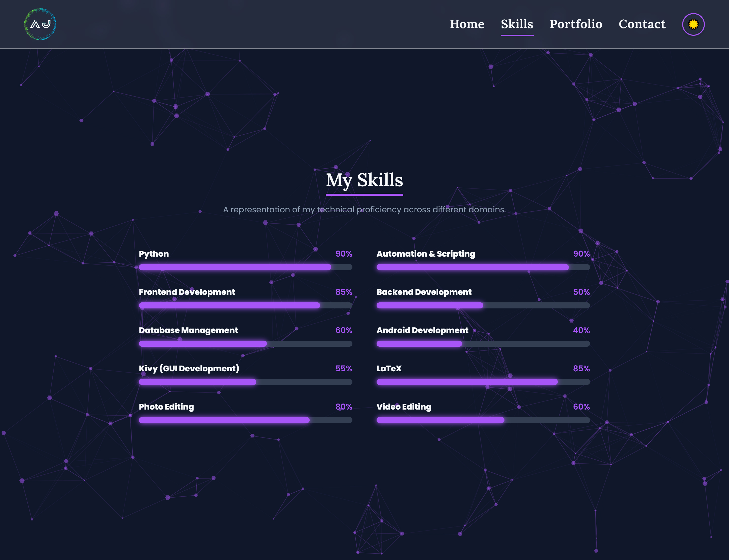Image resolution: width=729 pixels, height=560 pixels.
Task: Go to the Home nav link
Action: tap(467, 24)
